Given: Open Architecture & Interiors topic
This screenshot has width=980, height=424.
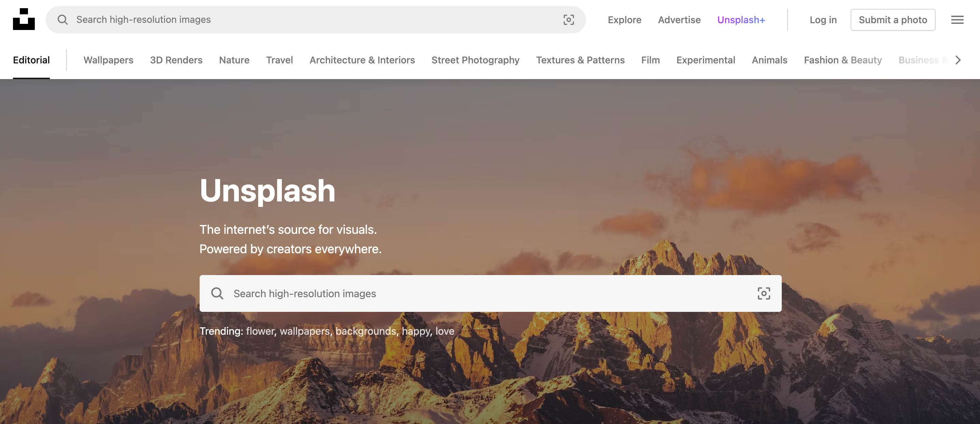Looking at the screenshot, I should pos(362,60).
